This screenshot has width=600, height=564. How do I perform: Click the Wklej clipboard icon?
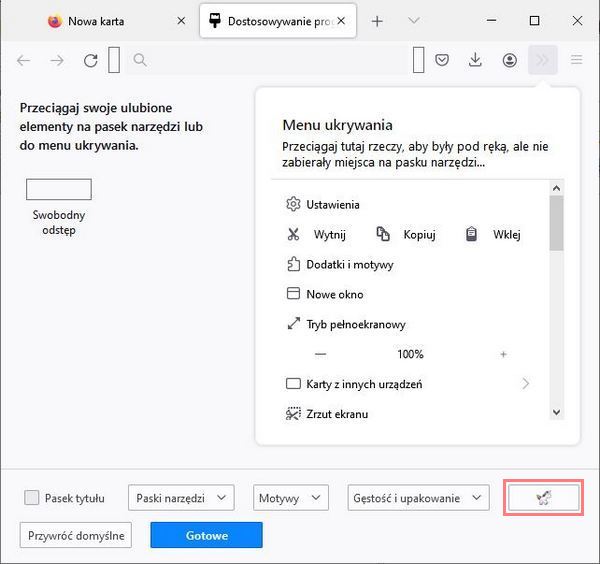tap(471, 235)
